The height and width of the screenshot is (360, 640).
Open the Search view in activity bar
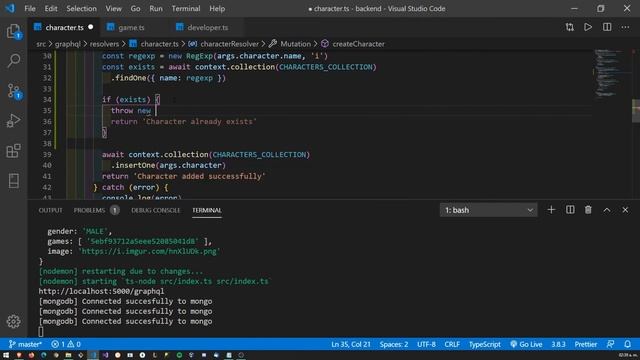pos(13,60)
